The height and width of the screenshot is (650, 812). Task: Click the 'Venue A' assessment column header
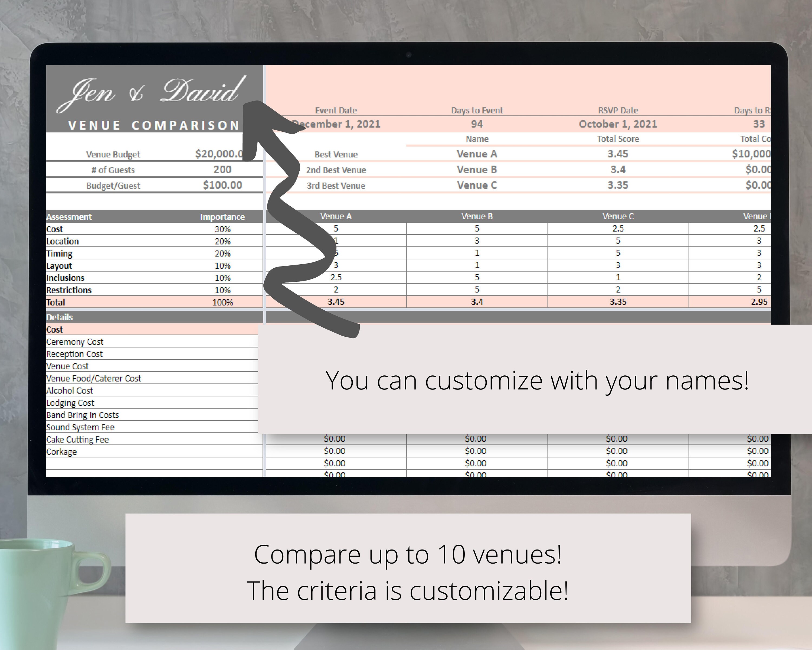click(x=336, y=216)
